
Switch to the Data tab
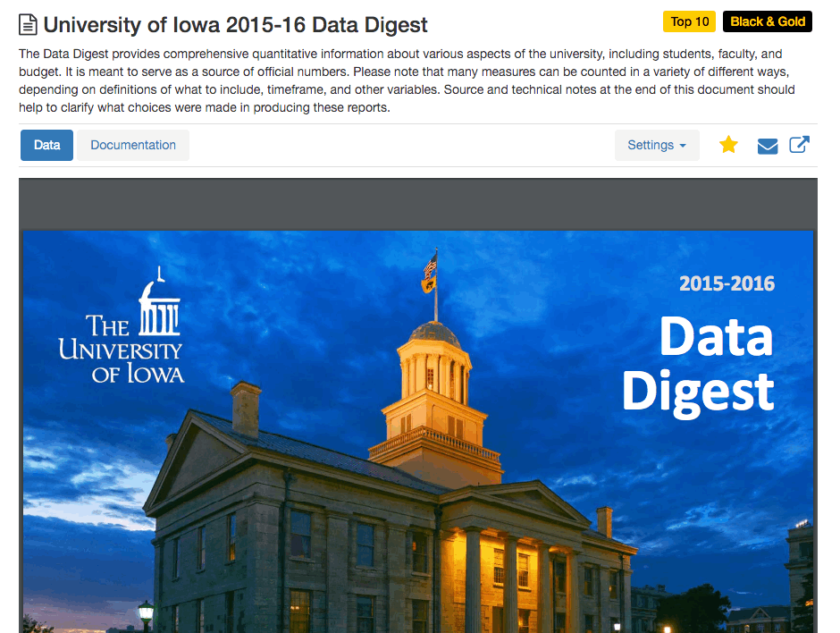click(x=46, y=145)
